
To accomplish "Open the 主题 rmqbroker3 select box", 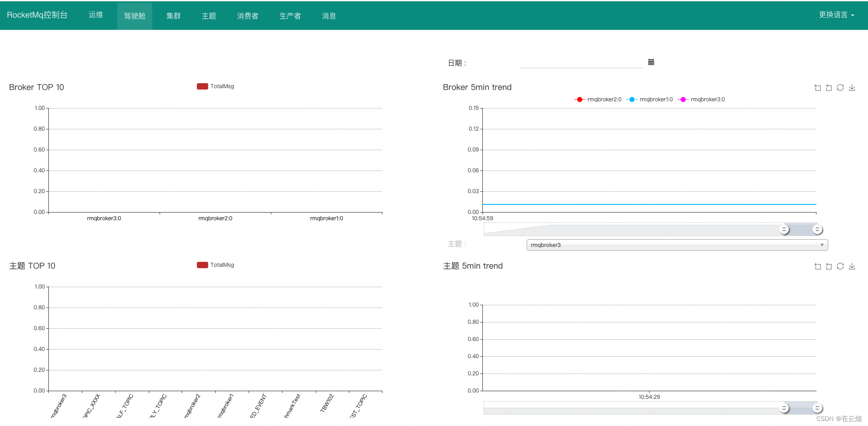I will pos(677,245).
